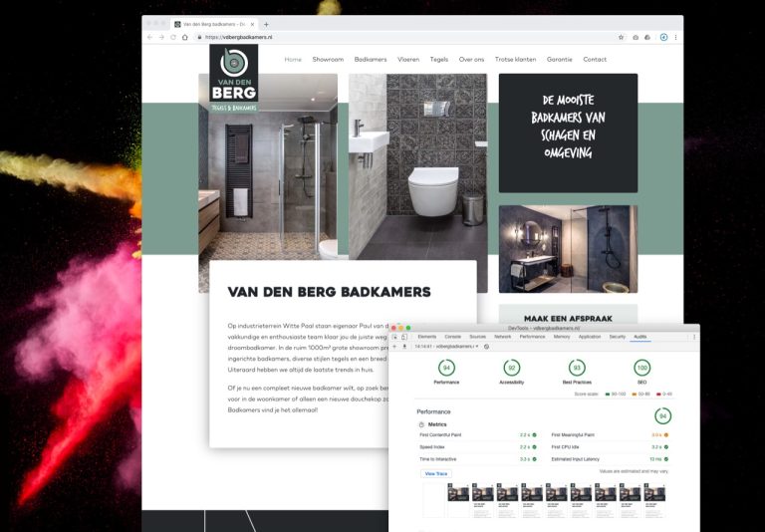Click the cloud extension icon in toolbar

[x=647, y=37]
